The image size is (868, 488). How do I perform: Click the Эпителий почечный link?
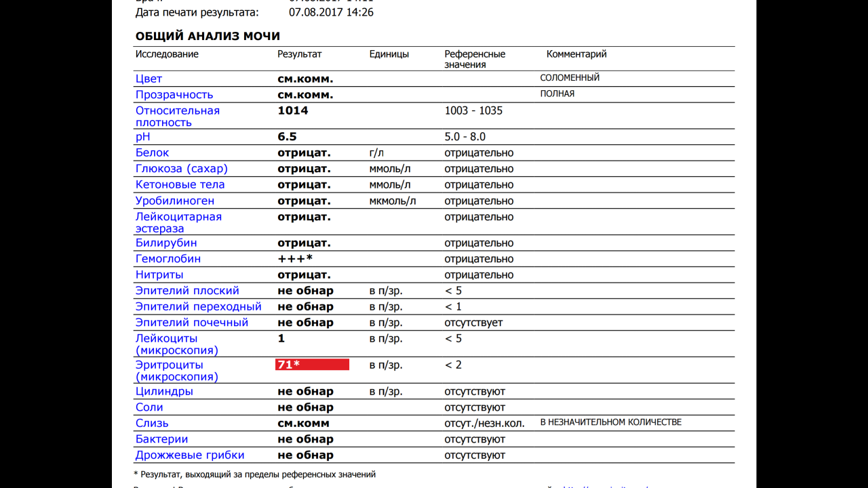point(192,323)
